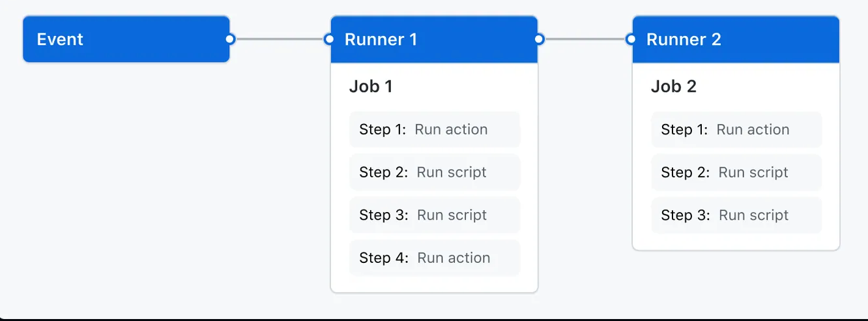Select Step 2 Run script in Job 1
868x321 pixels.
[x=435, y=172]
